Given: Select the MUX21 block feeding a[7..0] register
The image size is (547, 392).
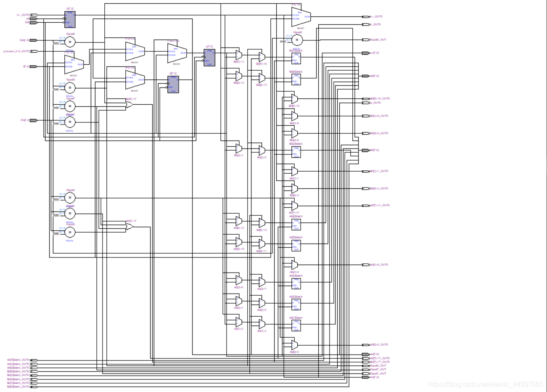Looking at the screenshot, I should coord(135,79).
